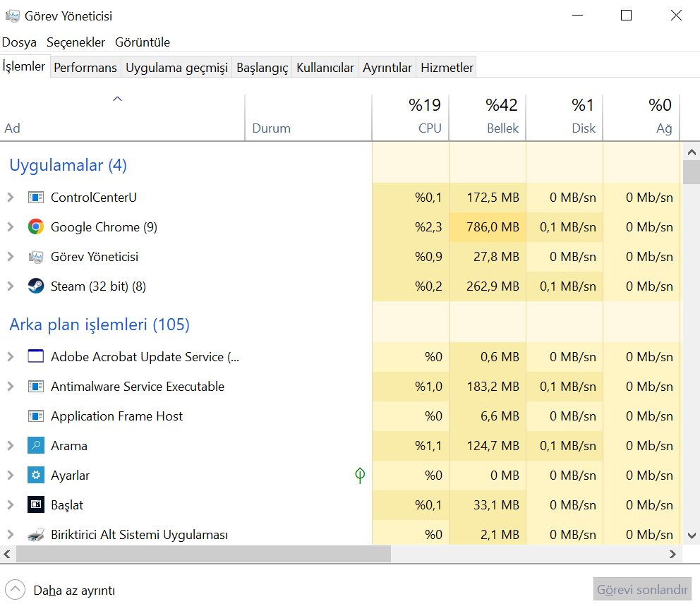
Task: Click the Ayarlar gear icon
Action: pos(35,476)
